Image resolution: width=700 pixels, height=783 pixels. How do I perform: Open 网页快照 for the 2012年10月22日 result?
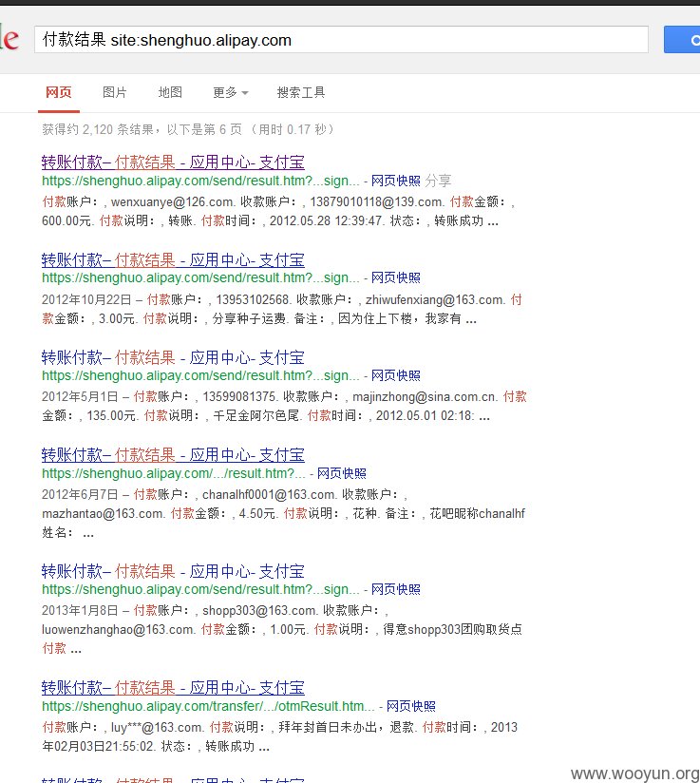(x=396, y=277)
